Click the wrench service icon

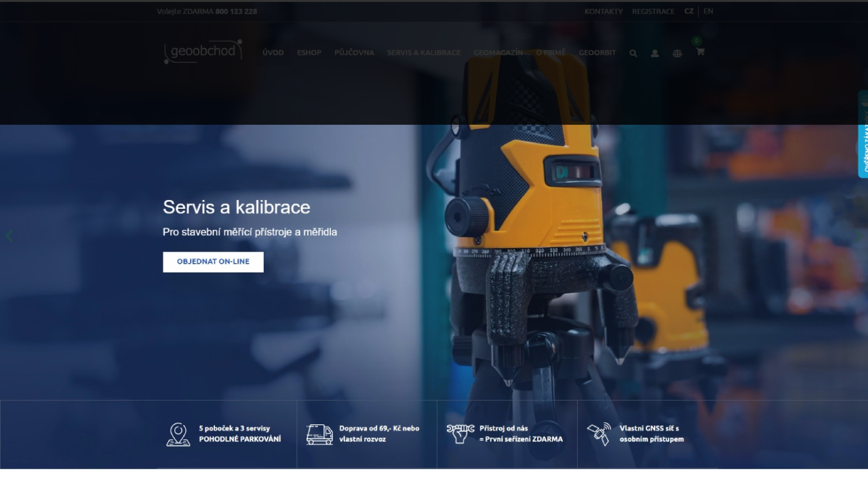tap(460, 433)
